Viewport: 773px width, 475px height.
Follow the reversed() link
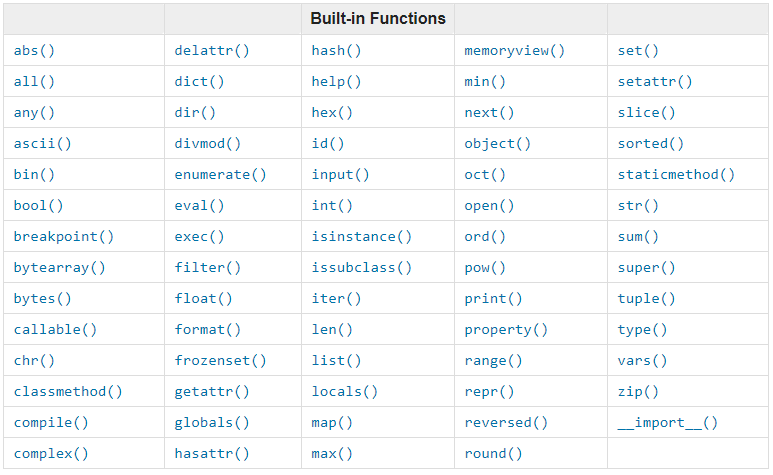tap(506, 423)
